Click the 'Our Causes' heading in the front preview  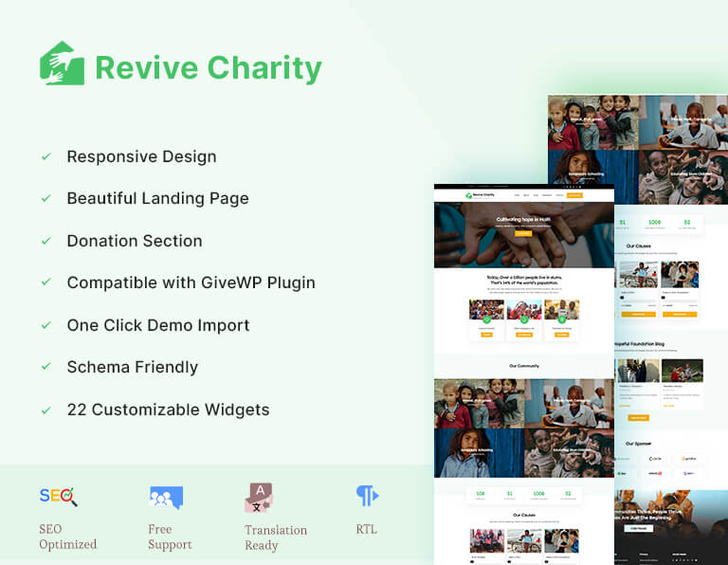pos(524,515)
